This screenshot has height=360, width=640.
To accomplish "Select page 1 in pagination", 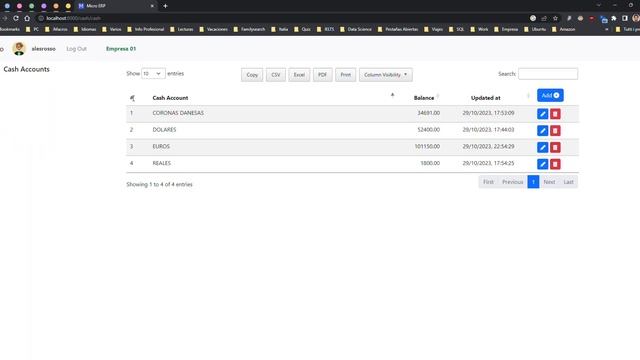I will coord(533,182).
